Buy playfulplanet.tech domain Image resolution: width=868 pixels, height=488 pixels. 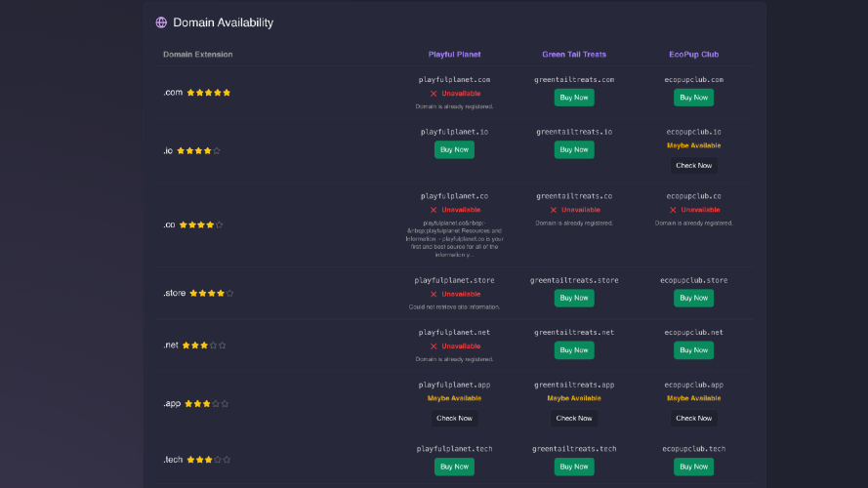(x=454, y=467)
